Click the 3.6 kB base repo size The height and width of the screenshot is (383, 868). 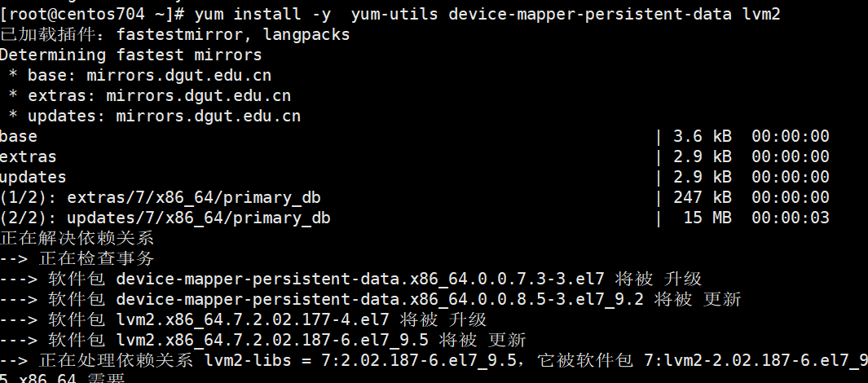[x=702, y=136]
